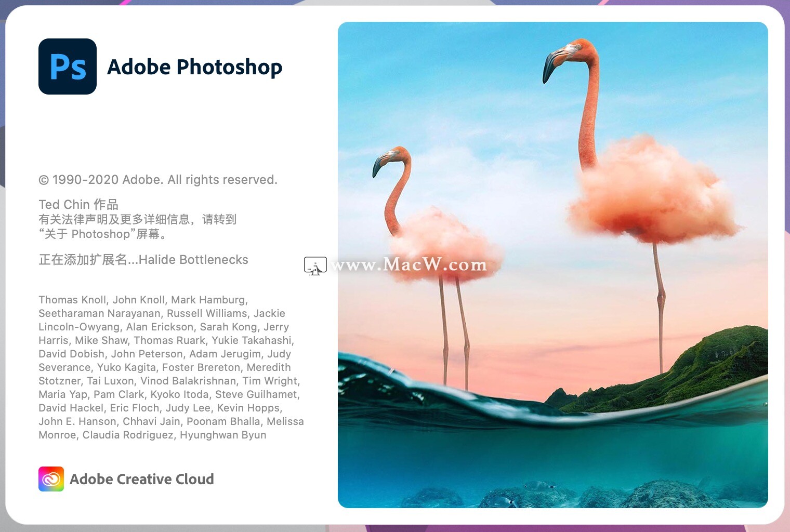790x532 pixels.
Task: Click the "Lincoln-Owyang, Alan Erickson, Sarah Kong, Jerry" line
Action: tap(164, 327)
